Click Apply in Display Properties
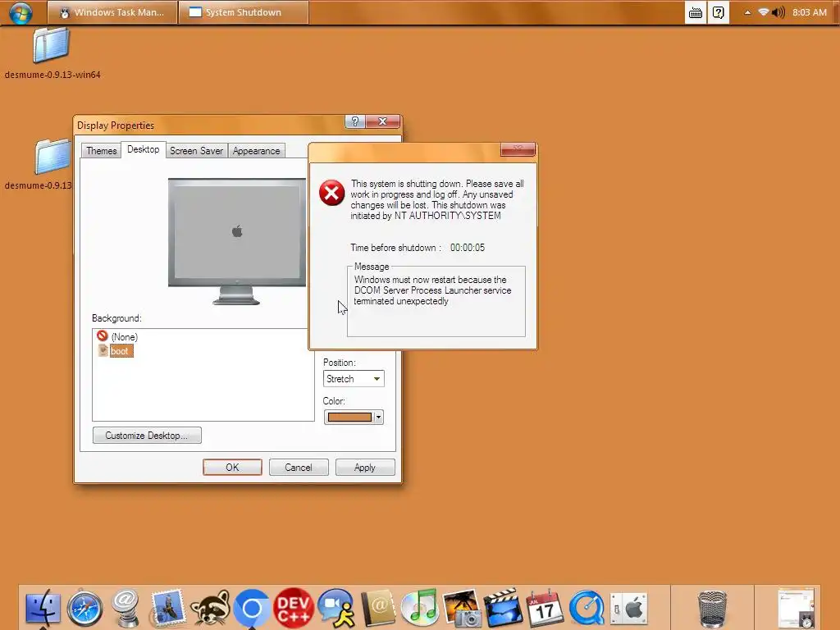This screenshot has width=840, height=630. click(365, 467)
